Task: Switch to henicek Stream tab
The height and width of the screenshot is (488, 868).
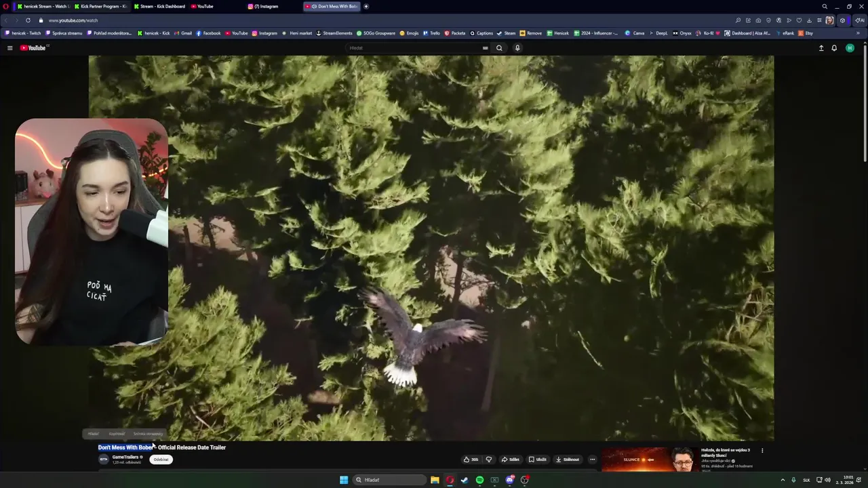Action: (43, 6)
